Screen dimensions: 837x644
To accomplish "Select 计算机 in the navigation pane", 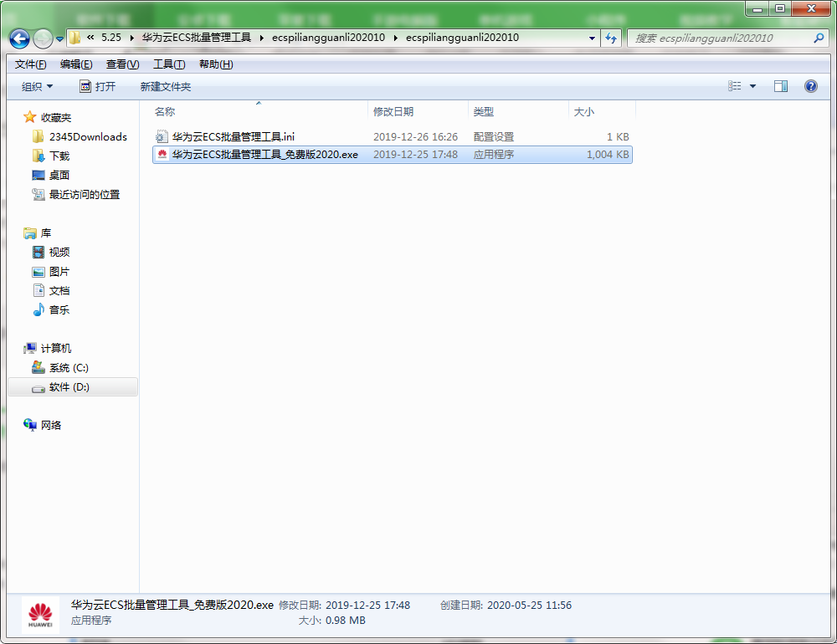I will point(55,348).
